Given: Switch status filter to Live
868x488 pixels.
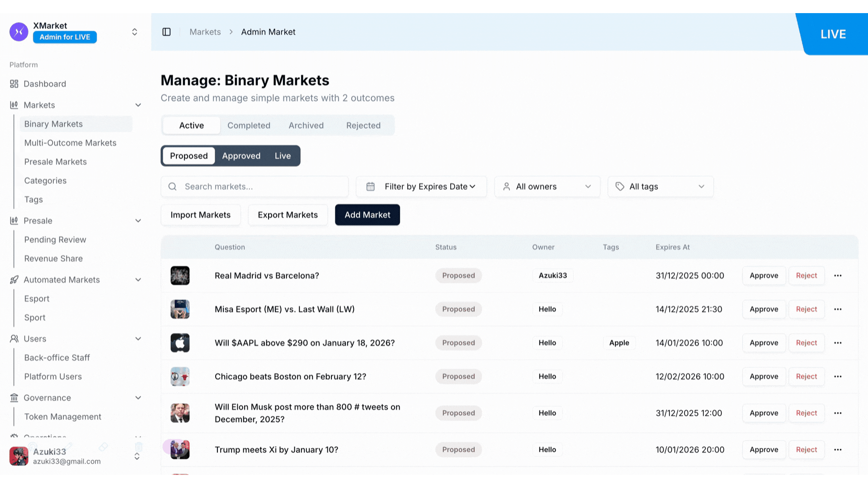Looking at the screenshot, I should point(283,156).
